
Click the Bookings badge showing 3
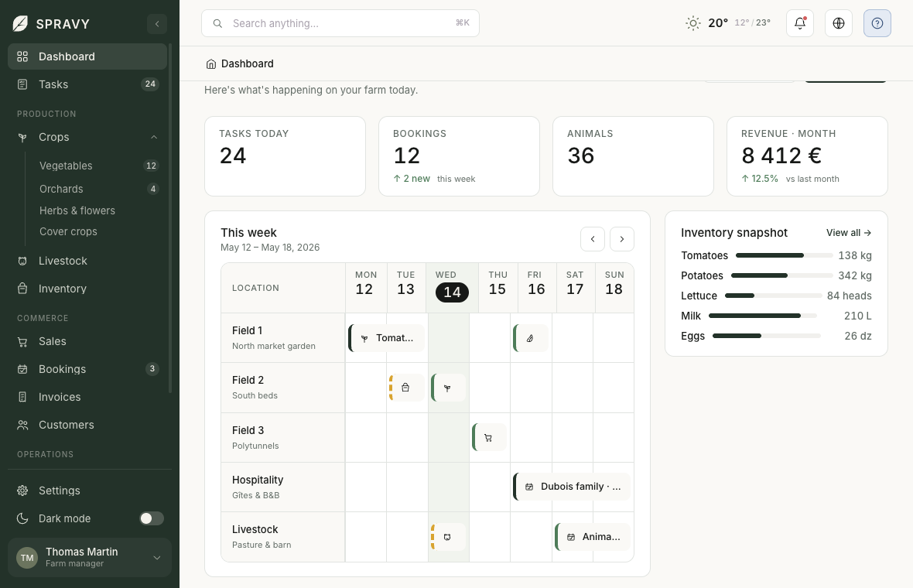click(x=152, y=368)
